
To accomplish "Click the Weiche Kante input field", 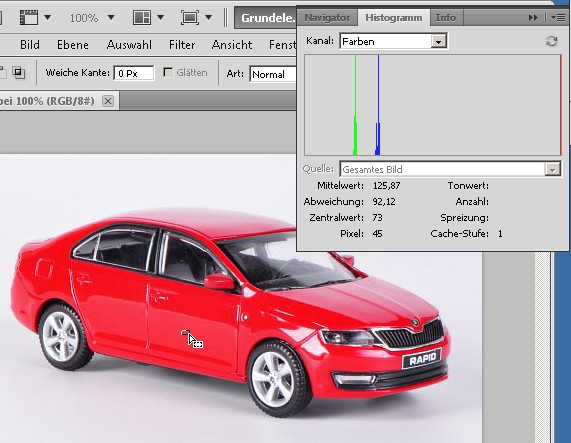I will pyautogui.click(x=134, y=73).
